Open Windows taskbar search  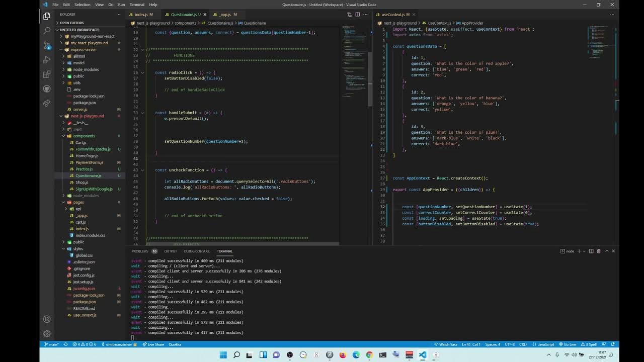(236, 355)
